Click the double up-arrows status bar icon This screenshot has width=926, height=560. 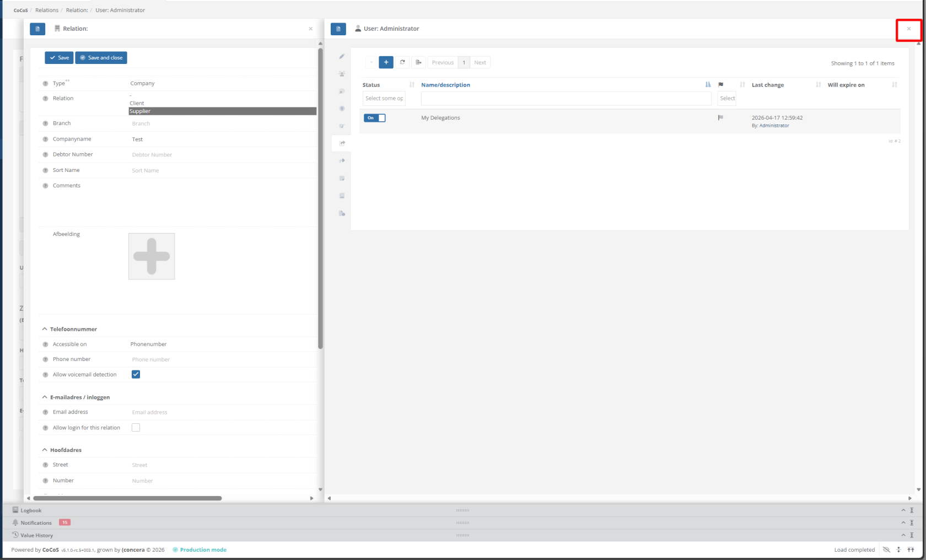tap(911, 550)
